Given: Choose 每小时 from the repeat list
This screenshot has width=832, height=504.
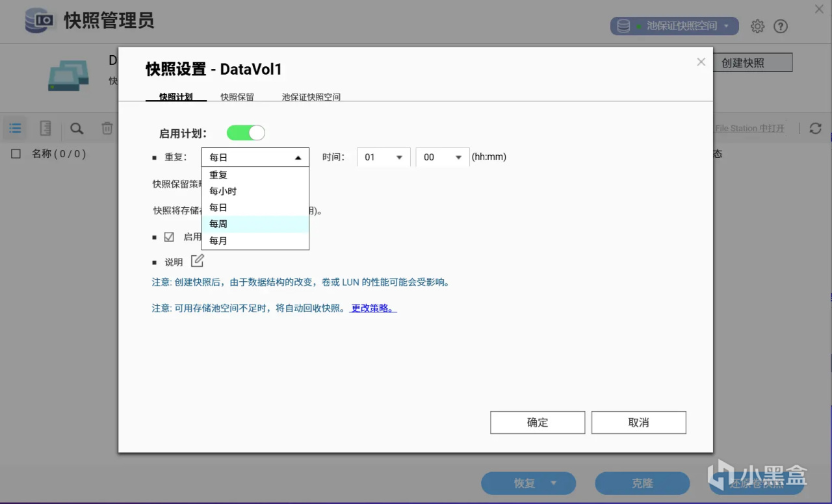Looking at the screenshot, I should click(255, 191).
